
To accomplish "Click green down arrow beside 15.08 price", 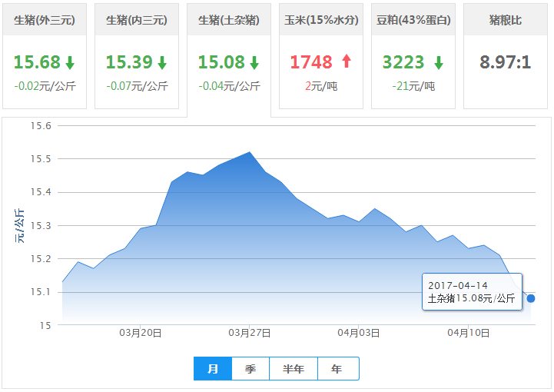I will point(254,62).
